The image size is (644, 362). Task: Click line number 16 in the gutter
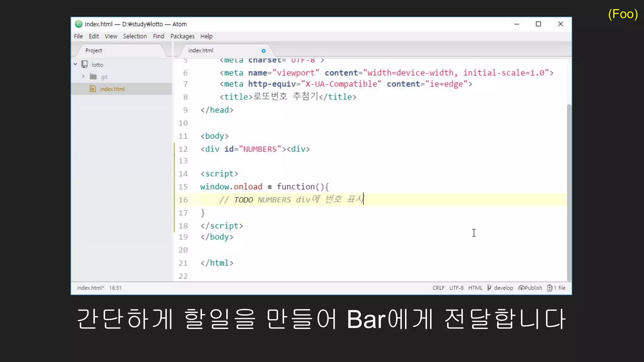coord(183,200)
